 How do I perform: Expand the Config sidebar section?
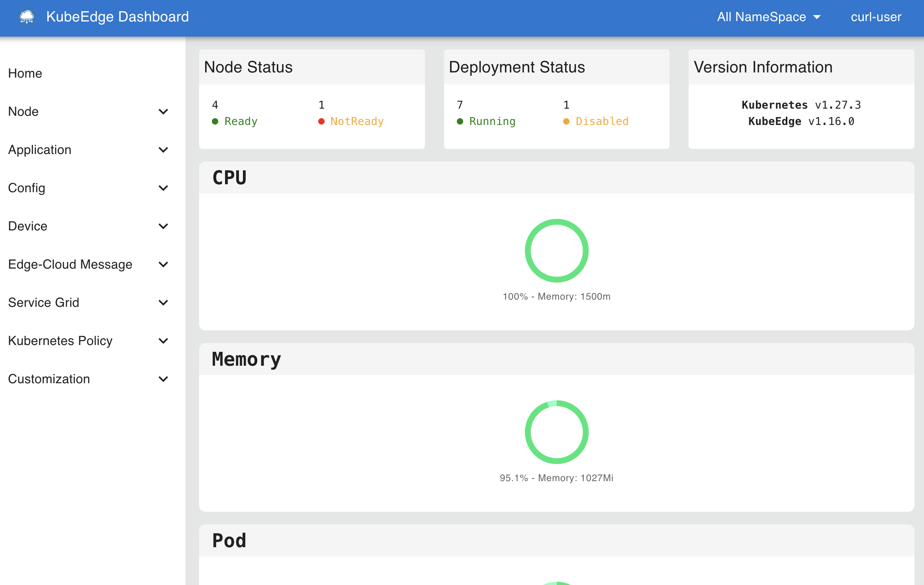click(27, 188)
